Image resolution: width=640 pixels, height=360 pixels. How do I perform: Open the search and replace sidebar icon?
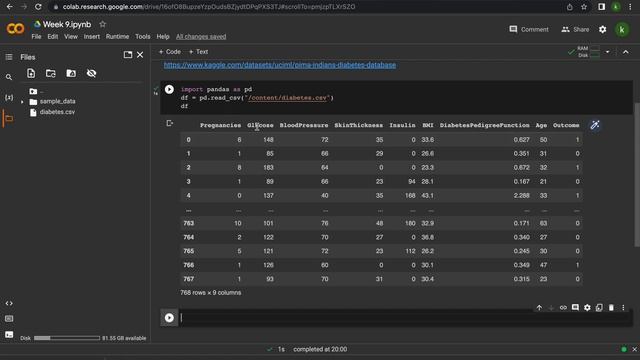point(9,77)
